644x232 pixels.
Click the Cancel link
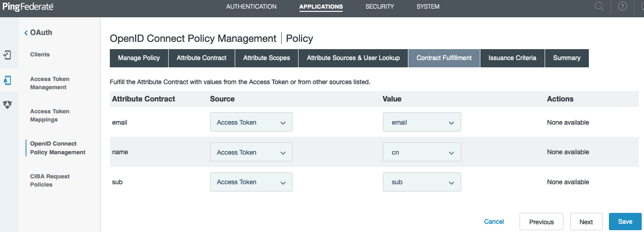494,222
